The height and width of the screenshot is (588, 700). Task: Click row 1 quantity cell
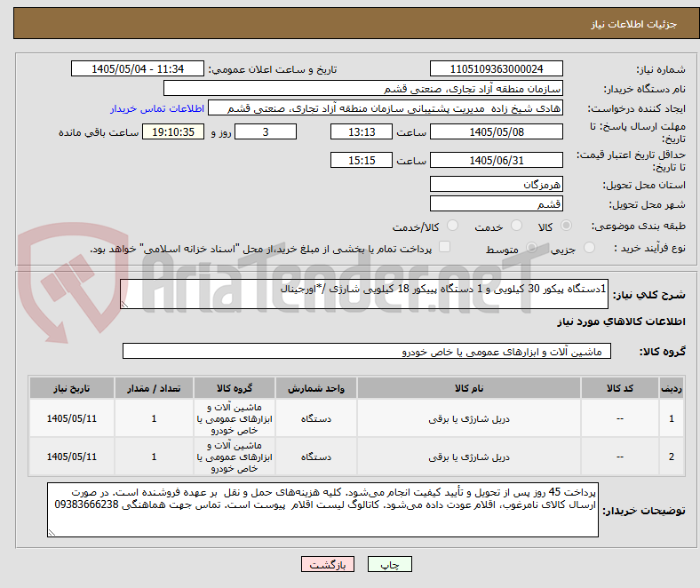coord(154,418)
